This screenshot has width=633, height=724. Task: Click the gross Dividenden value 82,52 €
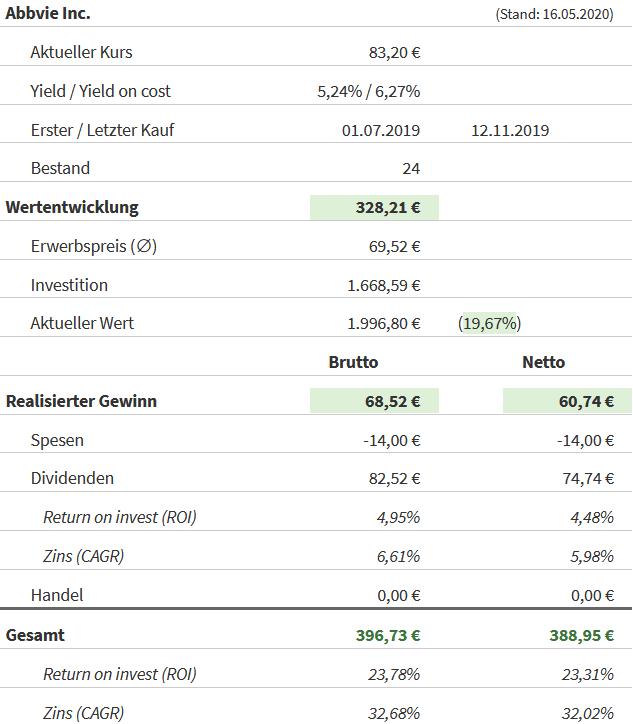coord(392,478)
